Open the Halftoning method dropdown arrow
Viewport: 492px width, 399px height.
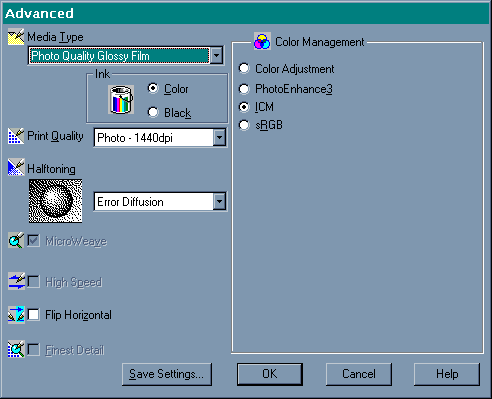(x=219, y=201)
